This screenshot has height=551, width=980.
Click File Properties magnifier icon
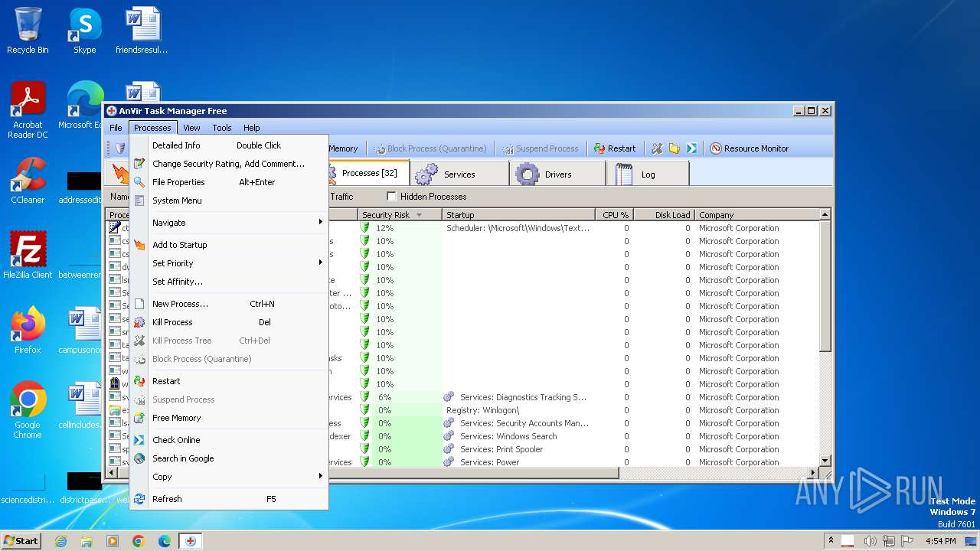click(139, 182)
